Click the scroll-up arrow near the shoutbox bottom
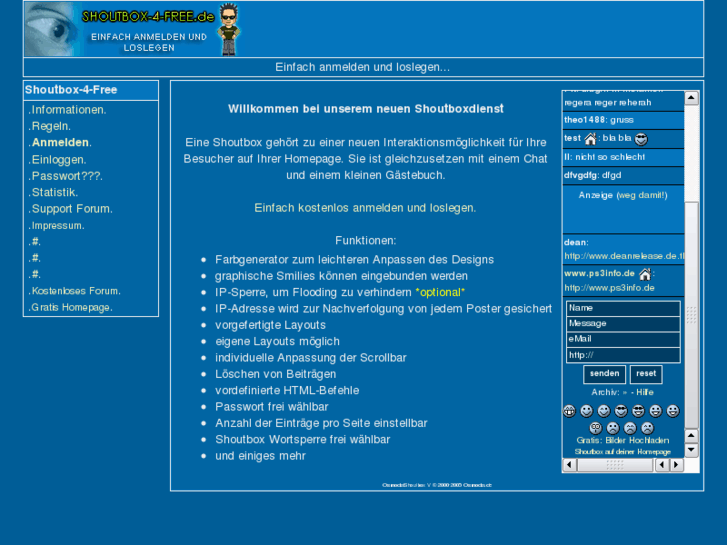This screenshot has width=727, height=545. click(x=691, y=436)
